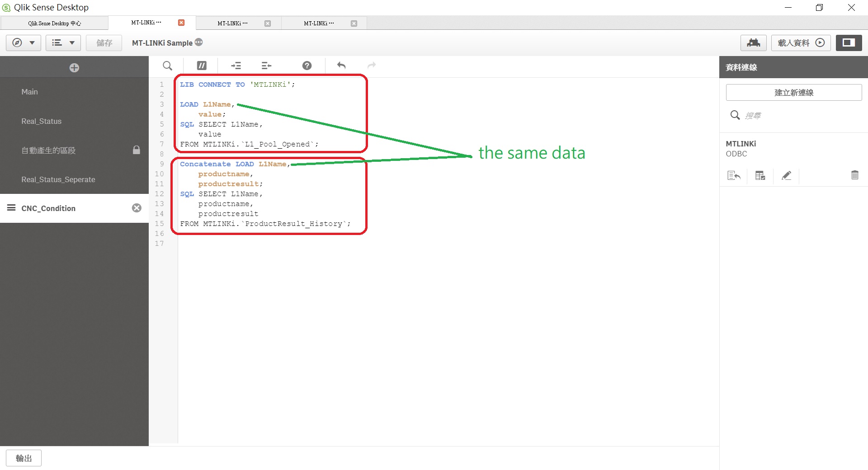Click the 儲存 save button

pyautogui.click(x=104, y=43)
